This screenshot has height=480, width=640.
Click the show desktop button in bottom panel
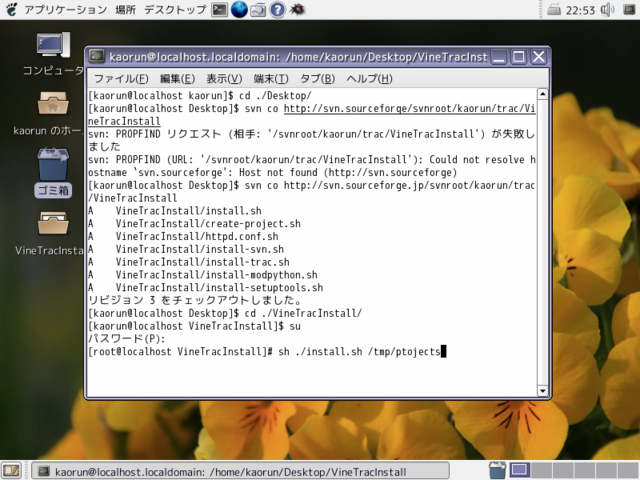coord(11,471)
